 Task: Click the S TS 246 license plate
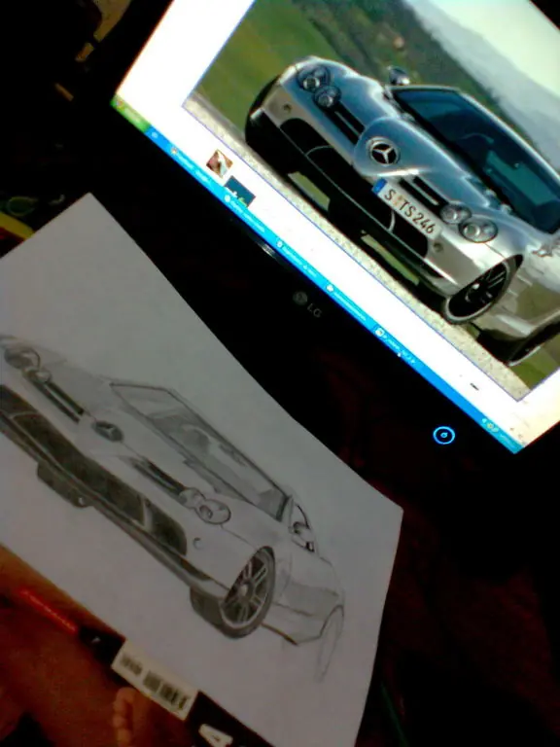(409, 209)
